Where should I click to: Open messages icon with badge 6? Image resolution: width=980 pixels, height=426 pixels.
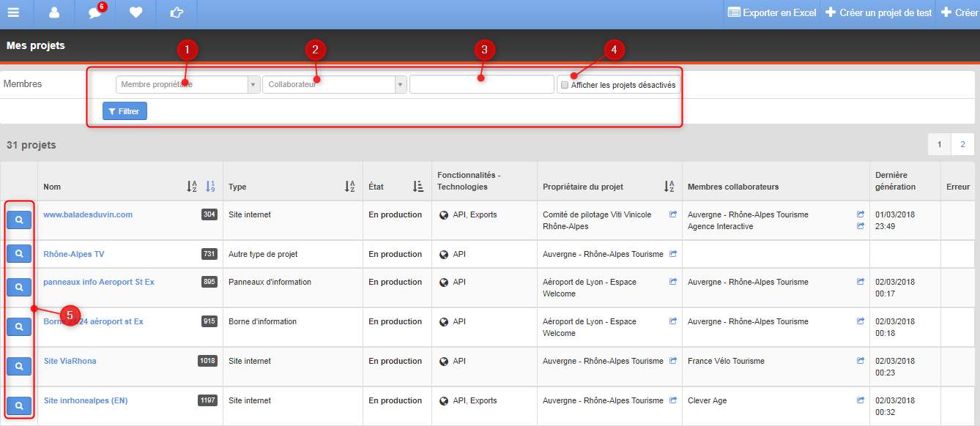point(95,12)
